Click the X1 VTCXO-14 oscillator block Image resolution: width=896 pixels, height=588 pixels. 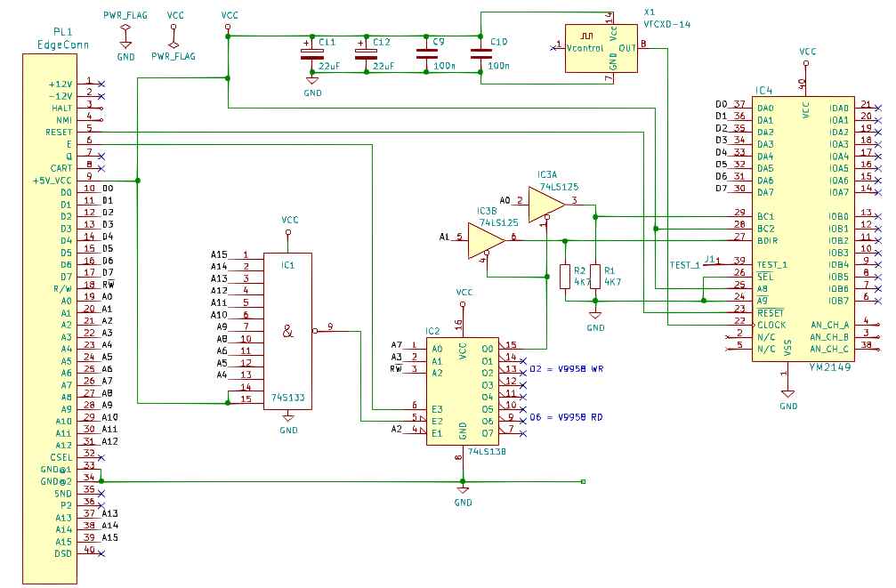[601, 48]
